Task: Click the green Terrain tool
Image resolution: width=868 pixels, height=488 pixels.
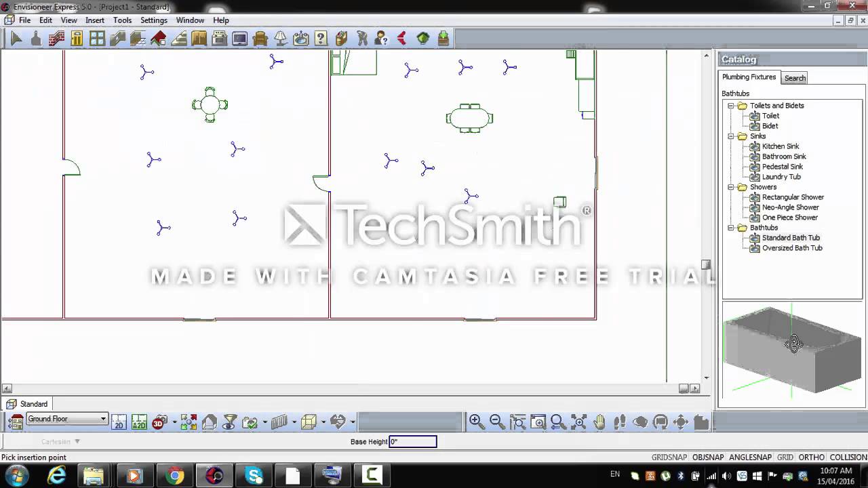Action: tap(422, 39)
